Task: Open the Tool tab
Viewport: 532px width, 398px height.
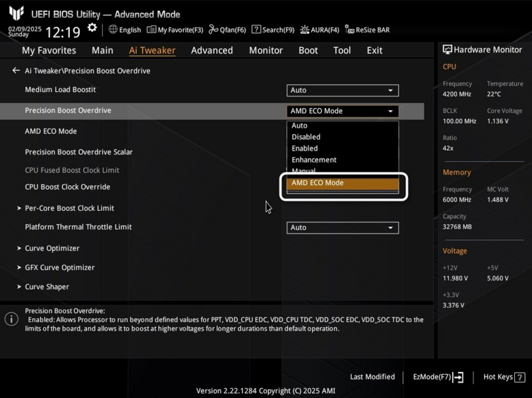Action: click(342, 50)
